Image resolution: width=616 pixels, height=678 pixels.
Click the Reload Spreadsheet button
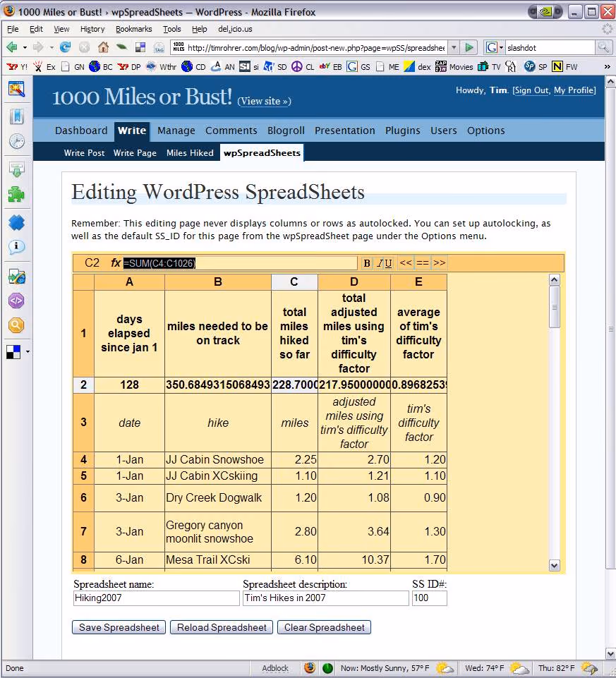click(x=222, y=627)
